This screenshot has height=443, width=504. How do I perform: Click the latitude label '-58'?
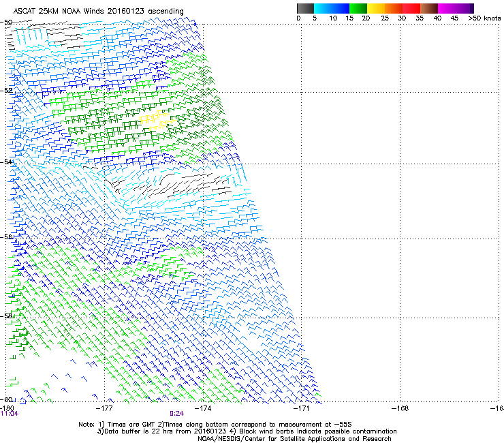[x=6, y=316]
